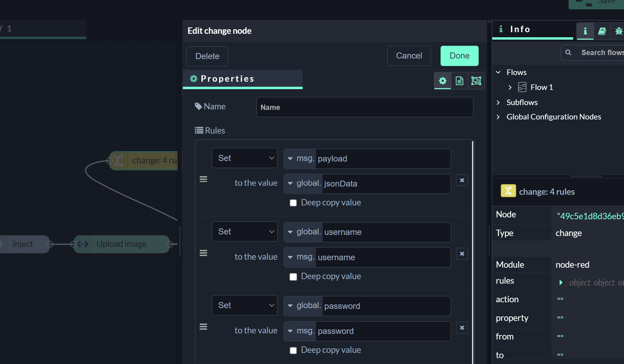
Task: Click the node properties gear icon
Action: [442, 81]
